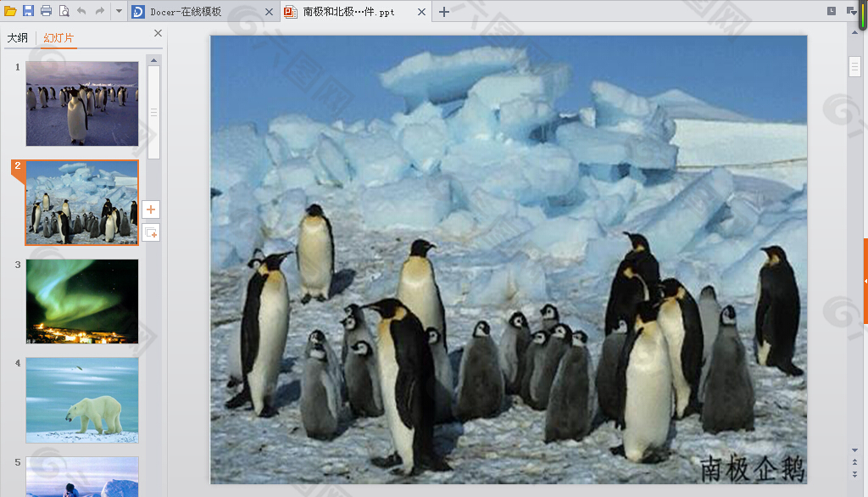Add a new slide with the orange plus button
The height and width of the screenshot is (497, 868).
(x=151, y=209)
